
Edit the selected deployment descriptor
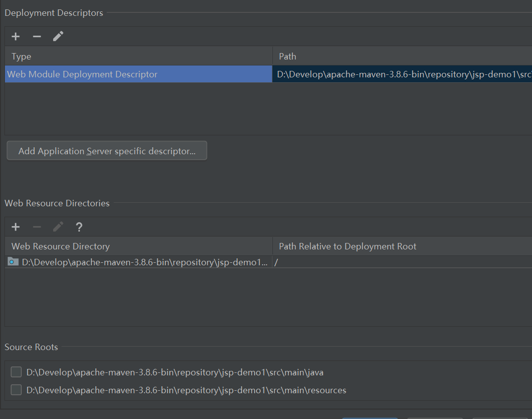58,36
